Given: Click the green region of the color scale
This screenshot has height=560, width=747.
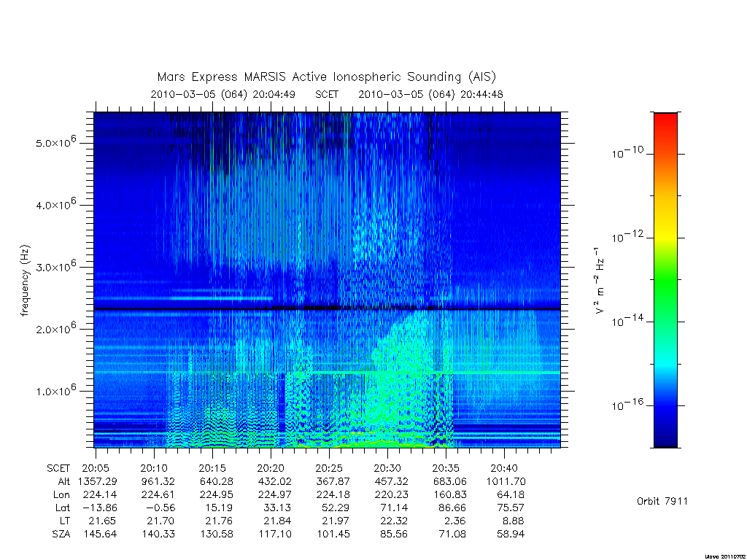Looking at the screenshot, I should coord(665,281).
